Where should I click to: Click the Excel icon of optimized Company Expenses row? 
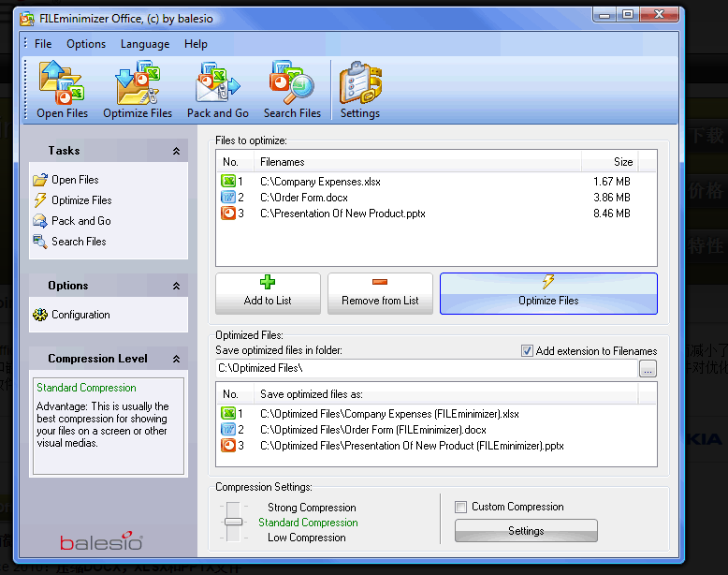tap(228, 413)
